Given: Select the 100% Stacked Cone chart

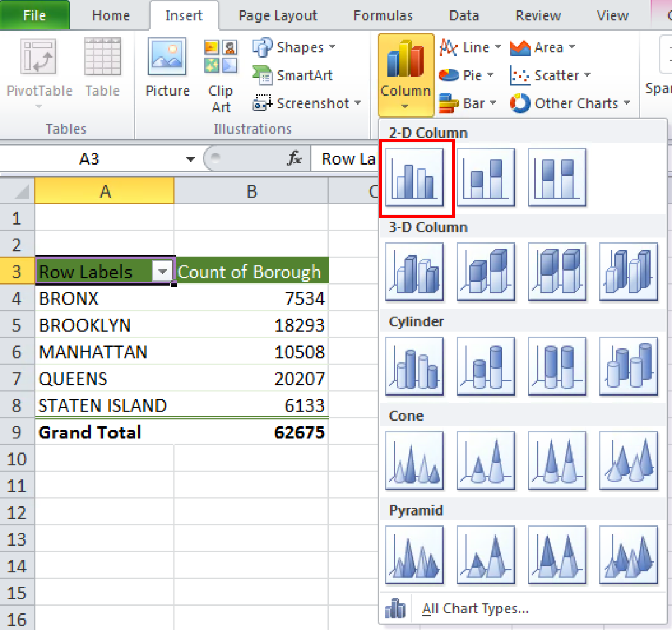Looking at the screenshot, I should click(x=557, y=460).
